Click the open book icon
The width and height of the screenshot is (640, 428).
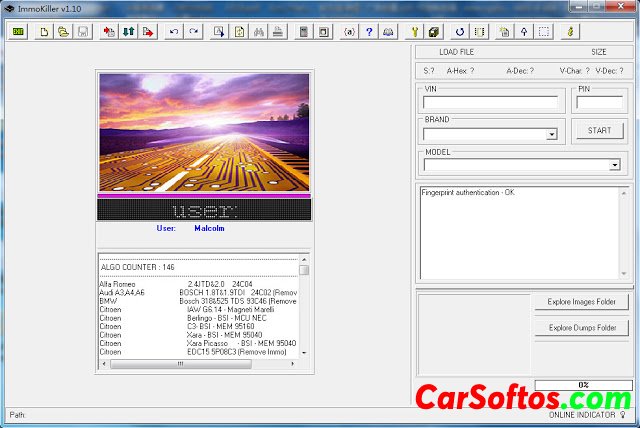click(388, 32)
